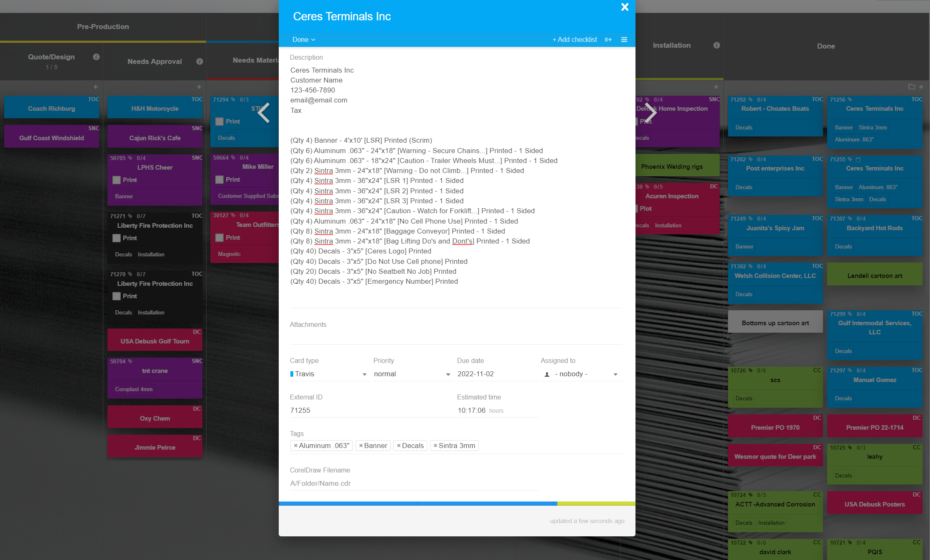Click the card description text area

pos(456,176)
